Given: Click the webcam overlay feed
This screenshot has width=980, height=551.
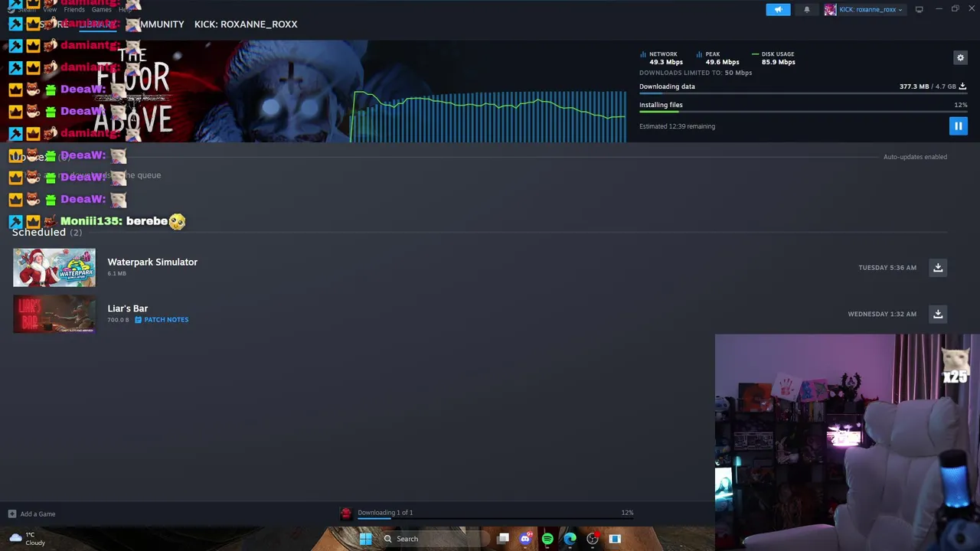Looking at the screenshot, I should point(848,442).
